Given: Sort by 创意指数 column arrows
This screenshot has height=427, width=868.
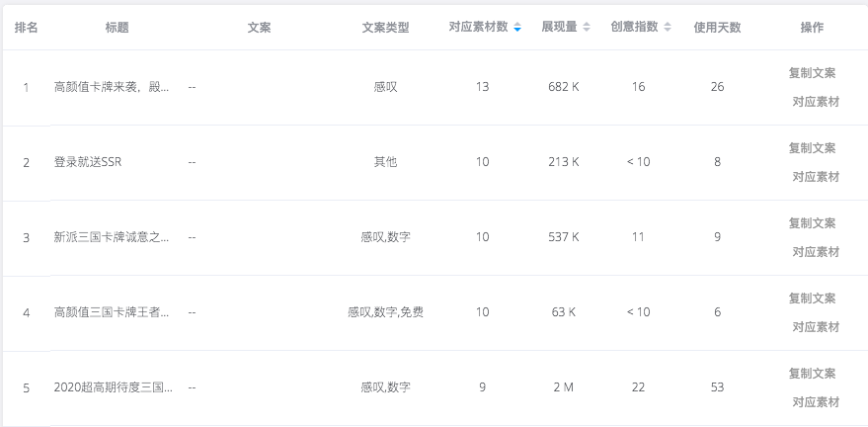Looking at the screenshot, I should pyautogui.click(x=668, y=27).
